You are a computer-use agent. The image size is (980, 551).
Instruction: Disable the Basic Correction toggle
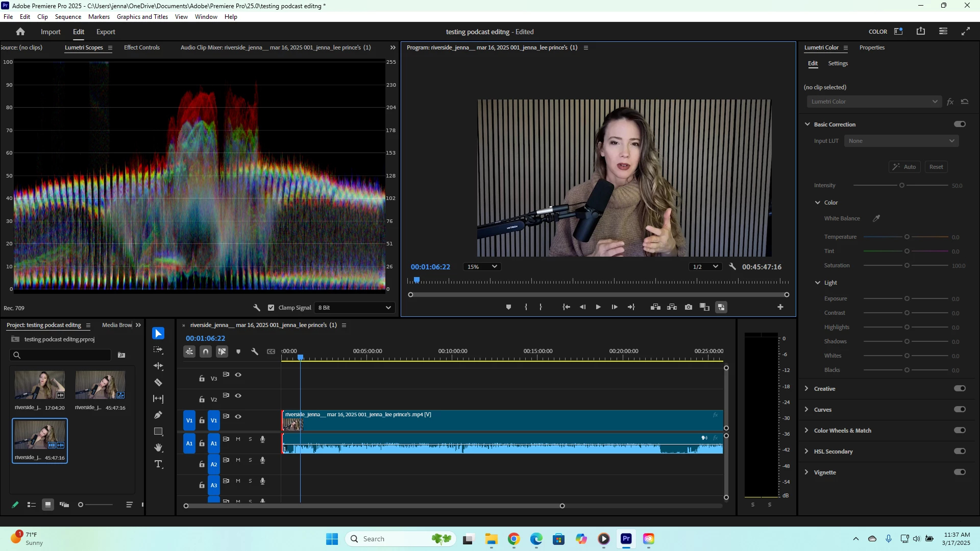[x=960, y=124]
